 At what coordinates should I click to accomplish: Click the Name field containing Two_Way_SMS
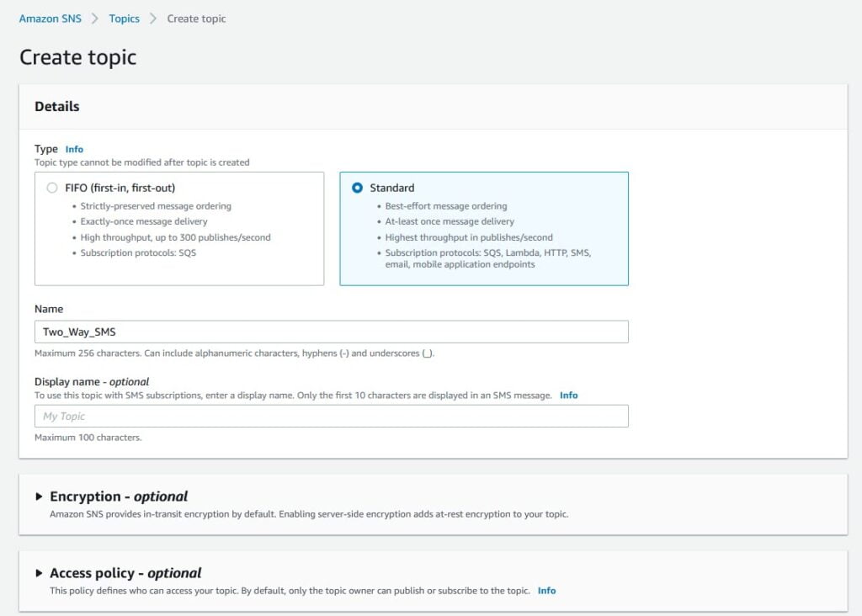pyautogui.click(x=332, y=332)
